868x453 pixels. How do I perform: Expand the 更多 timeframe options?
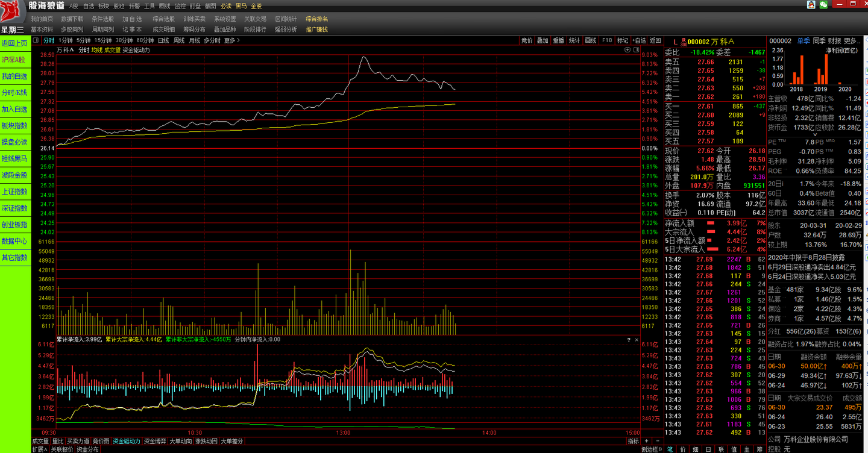pos(232,40)
